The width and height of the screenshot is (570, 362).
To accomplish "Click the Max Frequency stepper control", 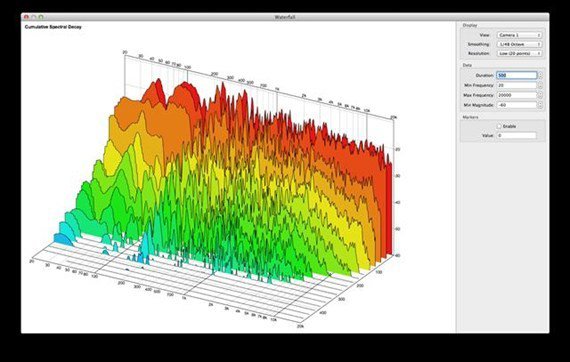I will click(x=540, y=95).
